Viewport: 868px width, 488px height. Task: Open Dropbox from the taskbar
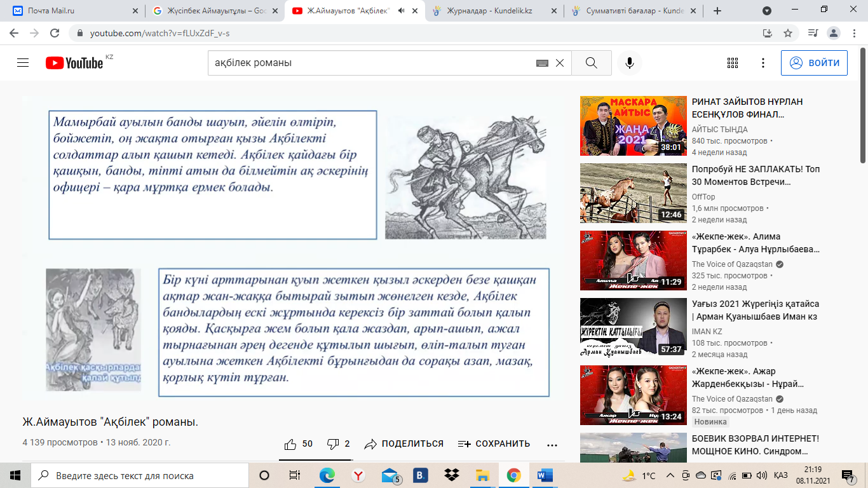tap(452, 475)
